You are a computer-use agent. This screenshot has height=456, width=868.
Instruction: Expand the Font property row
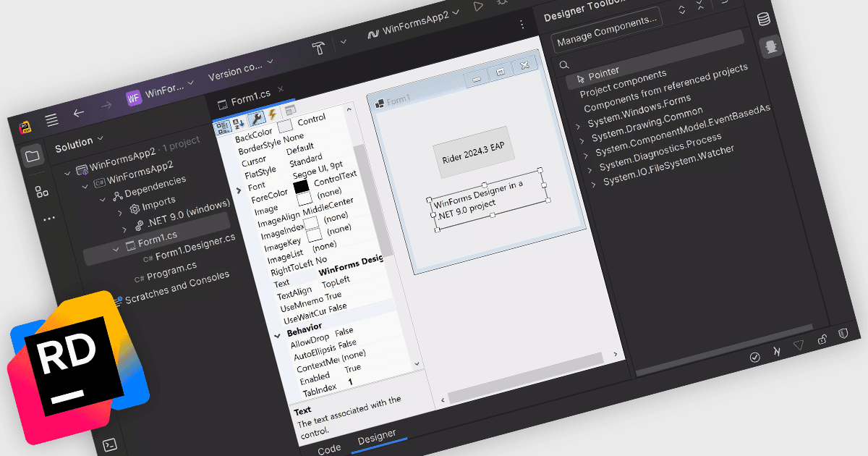(238, 190)
